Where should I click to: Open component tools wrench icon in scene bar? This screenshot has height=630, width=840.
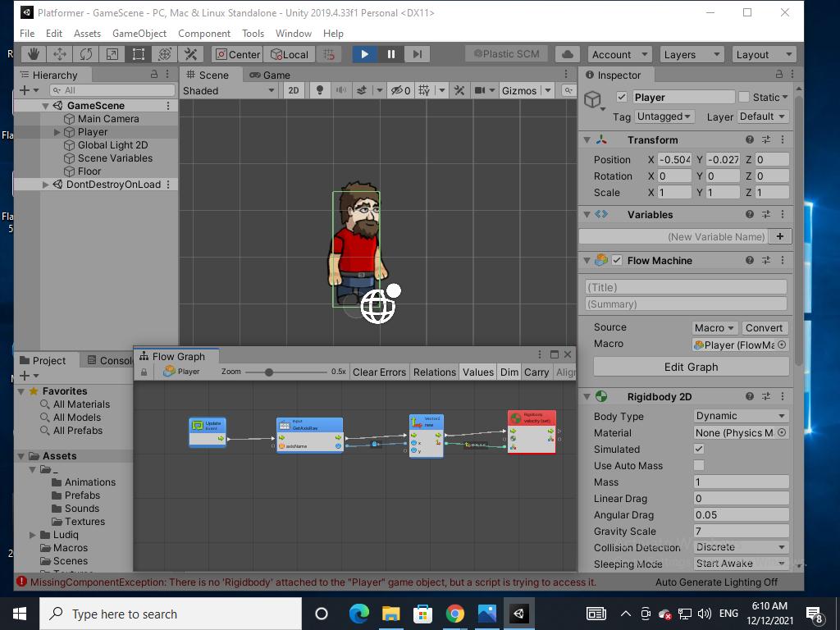point(459,90)
